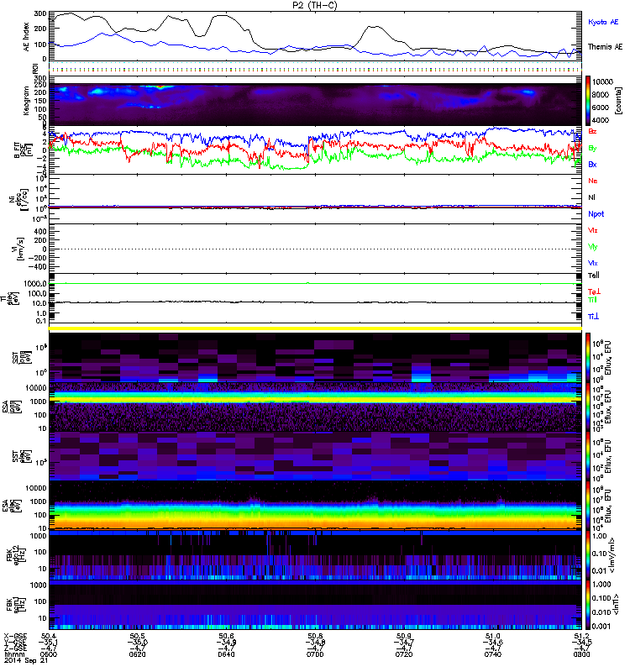Click the 2014 Sep 21 date label
The width and height of the screenshot is (630, 672).
26,660
